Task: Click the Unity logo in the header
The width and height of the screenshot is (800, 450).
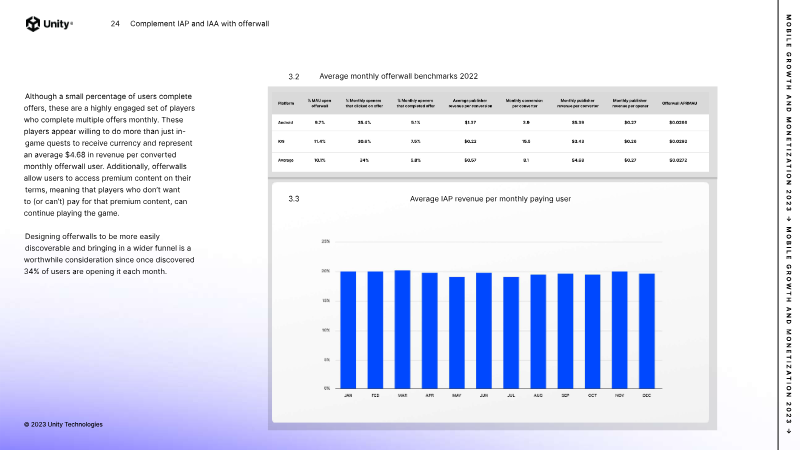Action: pos(49,23)
